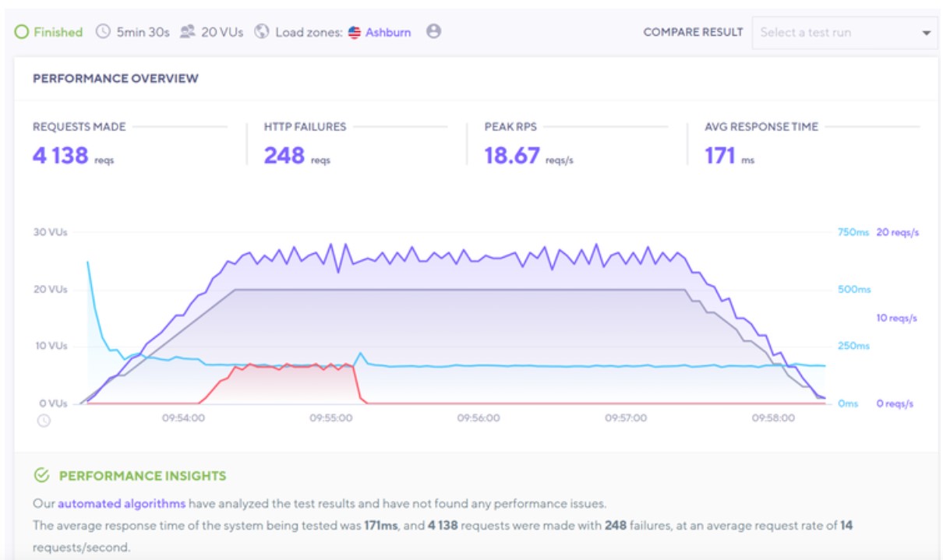Image resolution: width=943 pixels, height=560 pixels.
Task: Click the AVG RESPONSE TIME label
Action: (x=761, y=127)
